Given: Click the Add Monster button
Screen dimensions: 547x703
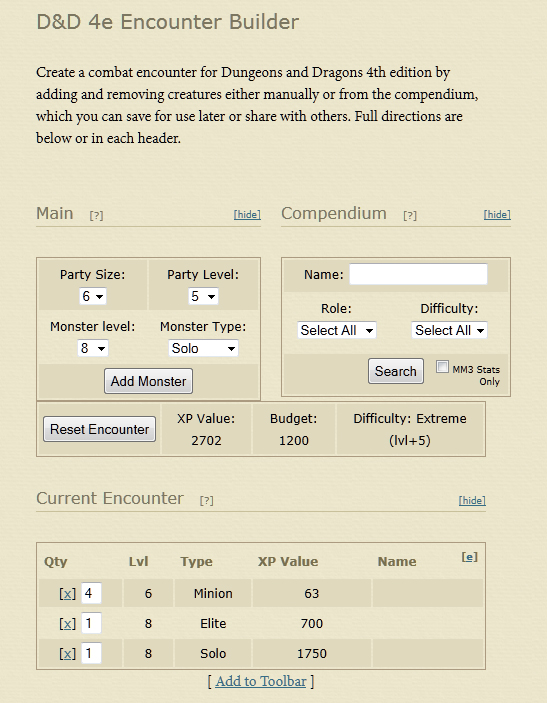Looking at the screenshot, I should [148, 381].
